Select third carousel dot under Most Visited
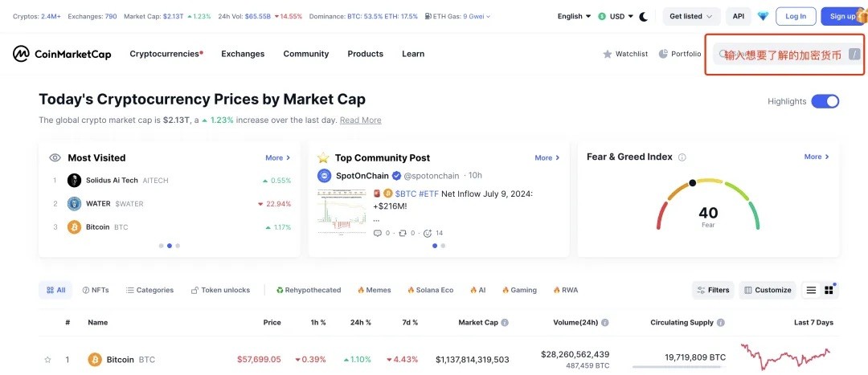Screen dimensions: 868x375 coord(178,246)
